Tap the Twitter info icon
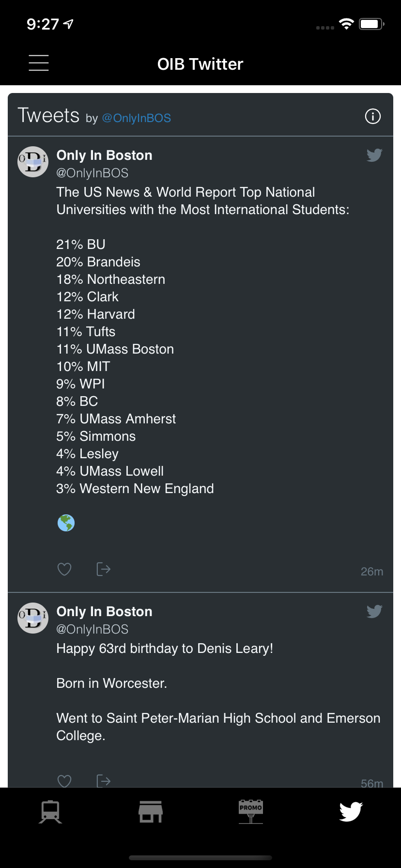The width and height of the screenshot is (401, 868). tap(372, 116)
